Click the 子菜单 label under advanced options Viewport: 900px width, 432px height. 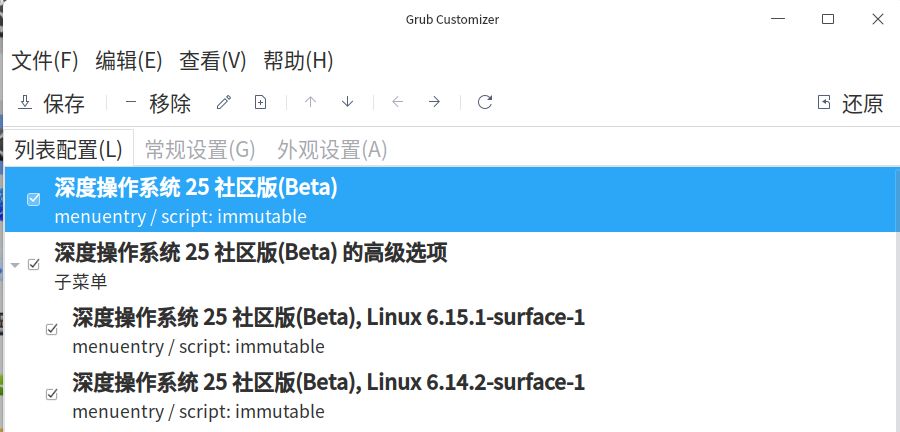tap(81, 282)
